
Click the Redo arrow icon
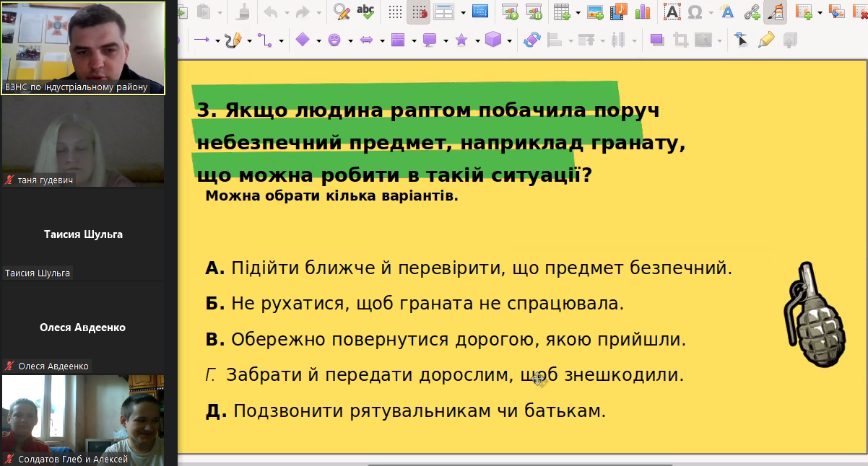click(x=303, y=12)
